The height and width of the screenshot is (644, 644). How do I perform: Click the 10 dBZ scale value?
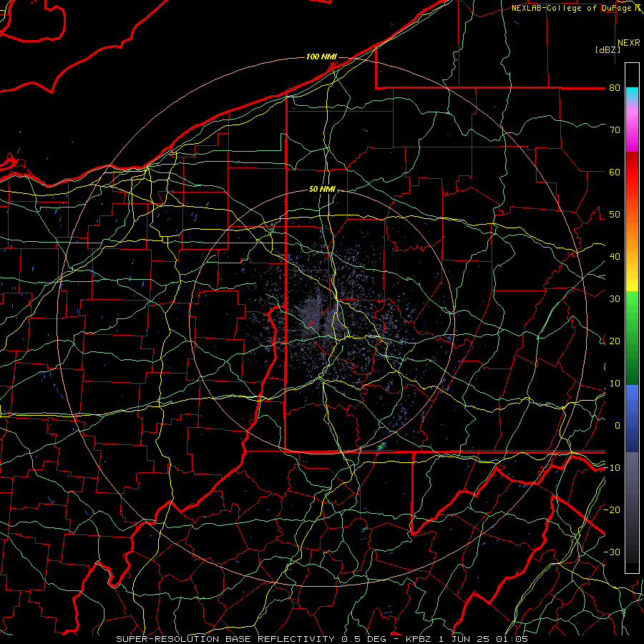click(615, 384)
